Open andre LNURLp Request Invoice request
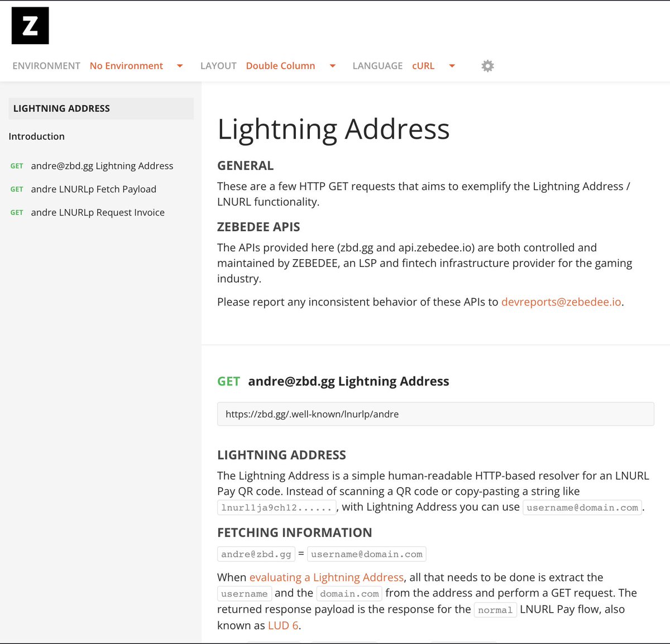670x644 pixels. click(x=98, y=213)
